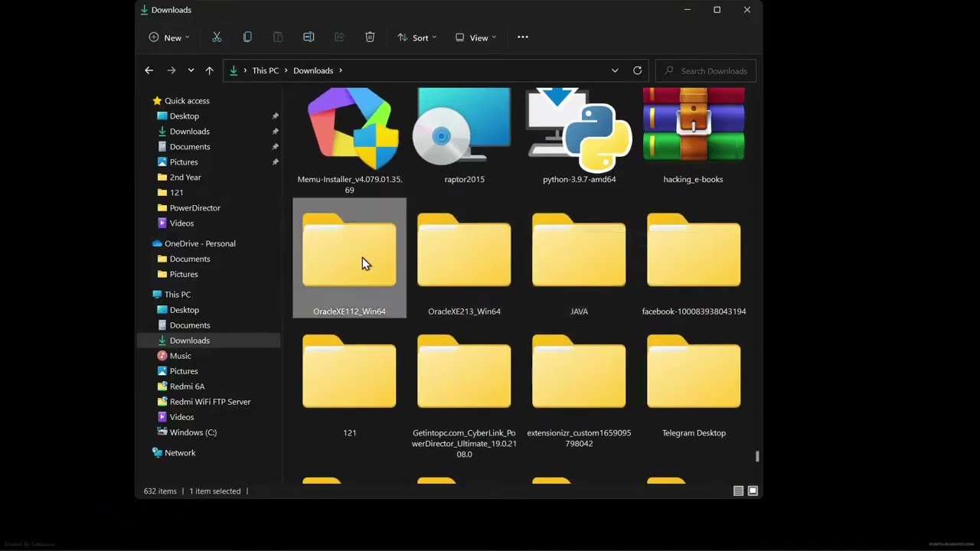
Task: Click the This PC breadcrumb
Action: point(266,70)
